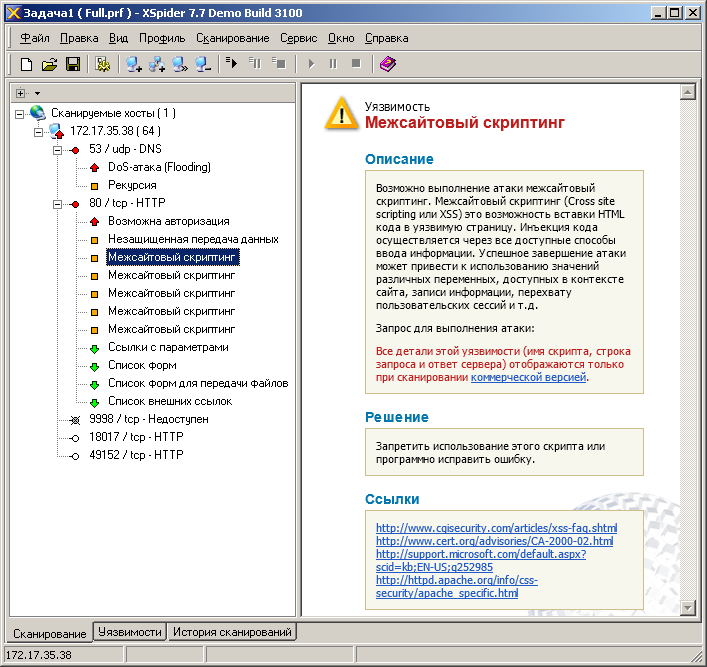Screen dimensions: 707x667
Task: Open the Правка menu
Action: click(79, 38)
